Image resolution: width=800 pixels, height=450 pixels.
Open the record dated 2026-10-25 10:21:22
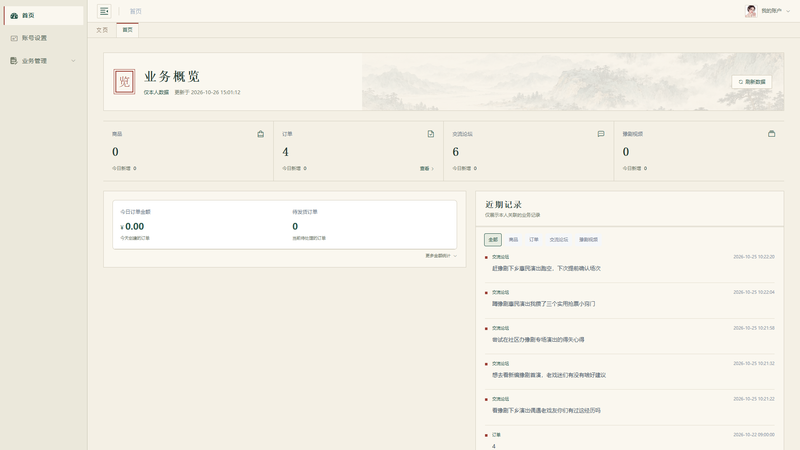click(x=630, y=405)
